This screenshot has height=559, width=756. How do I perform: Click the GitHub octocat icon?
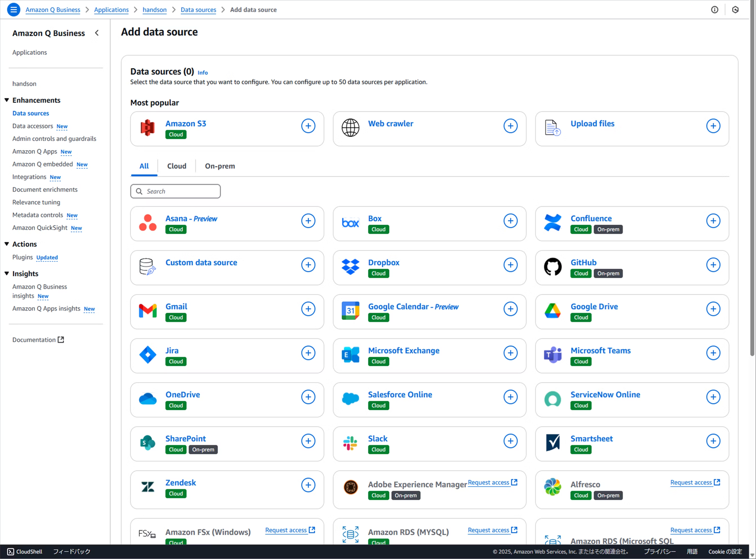point(552,267)
